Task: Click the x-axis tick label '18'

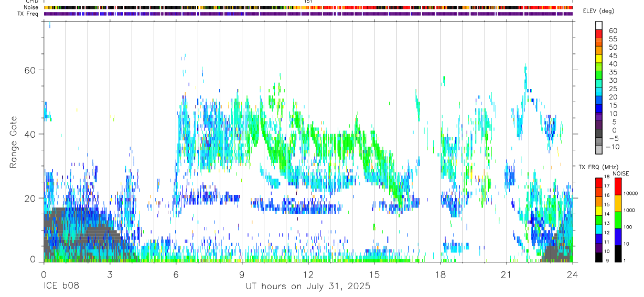Action: (441, 274)
